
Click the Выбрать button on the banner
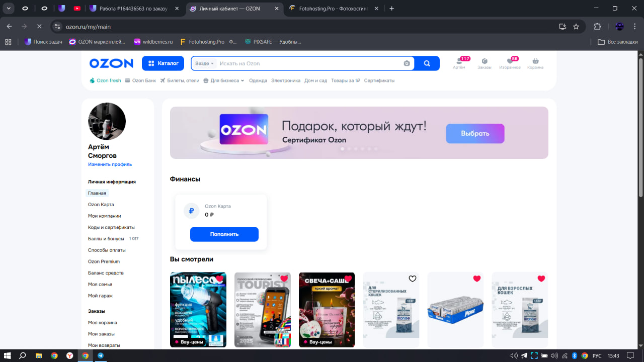click(x=475, y=133)
